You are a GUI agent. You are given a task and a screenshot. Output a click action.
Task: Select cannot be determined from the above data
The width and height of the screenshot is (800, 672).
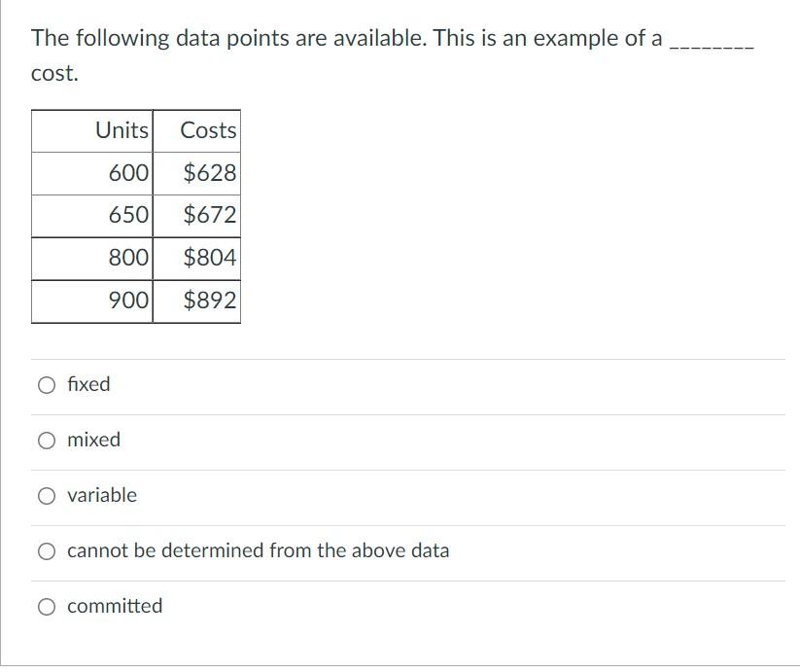tap(45, 550)
